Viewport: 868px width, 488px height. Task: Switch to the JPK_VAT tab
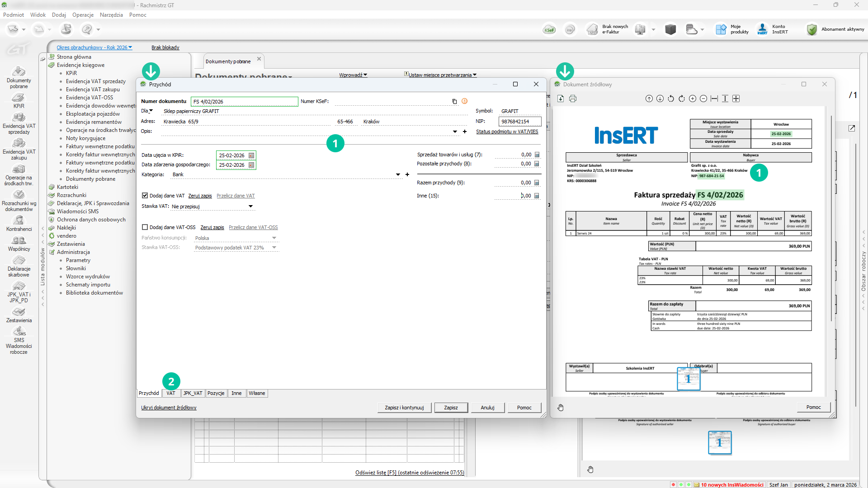(193, 393)
